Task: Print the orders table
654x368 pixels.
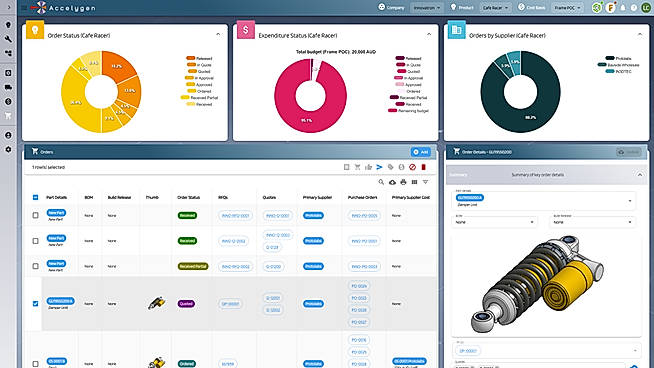Action: coord(403,182)
